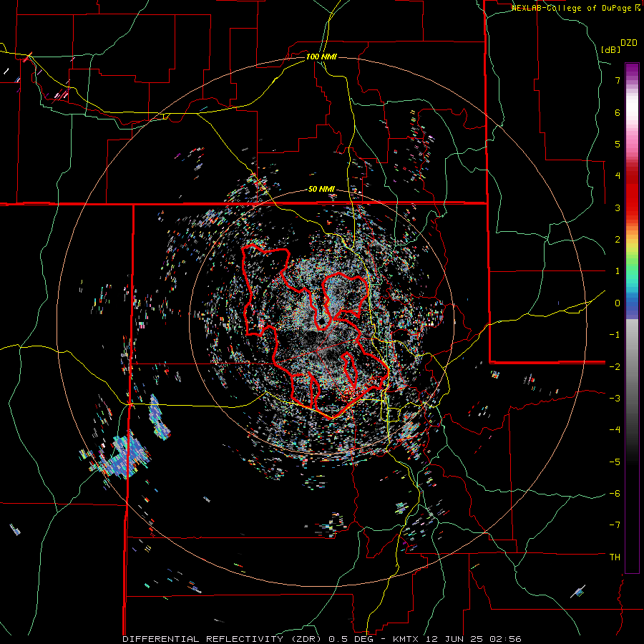
Task: Click the 12 JUN 25 02:56 timestamp
Action: coord(473,639)
